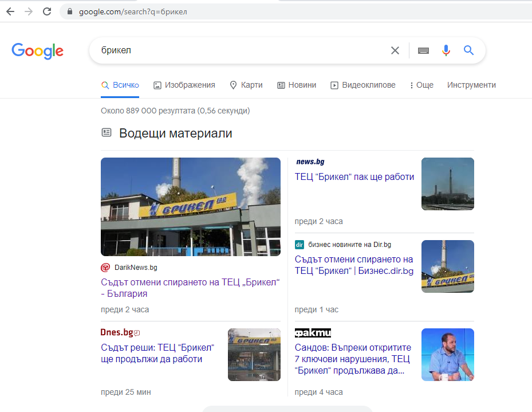
Task: Submit search with magnifying glass icon
Action: [x=468, y=50]
